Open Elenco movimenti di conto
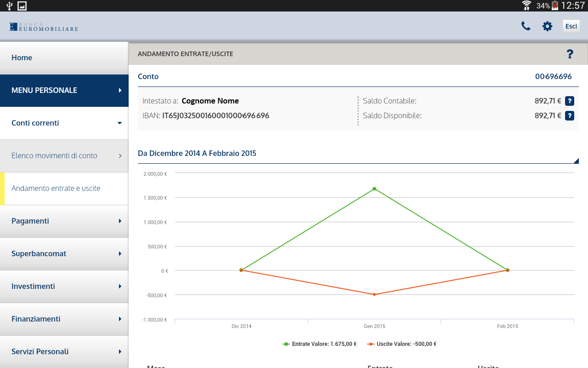The width and height of the screenshot is (588, 368). coord(64,156)
